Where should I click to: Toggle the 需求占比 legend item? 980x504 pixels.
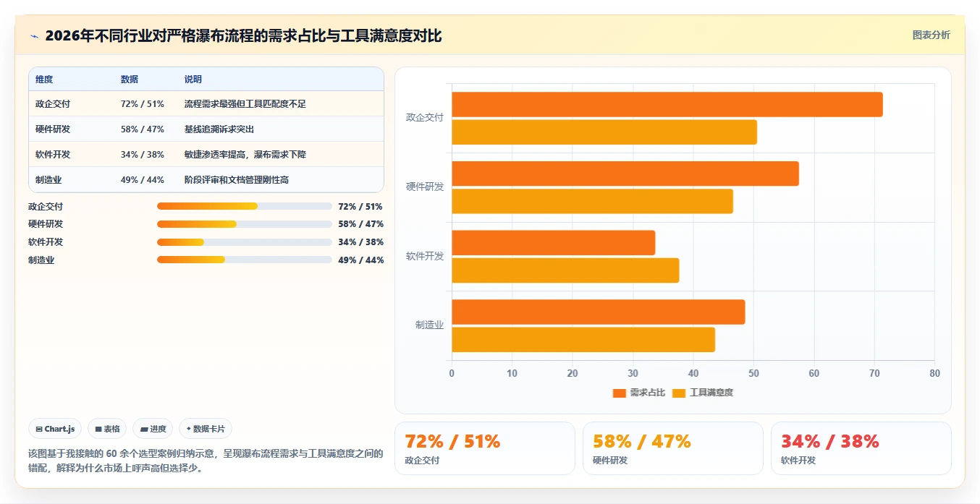(638, 393)
